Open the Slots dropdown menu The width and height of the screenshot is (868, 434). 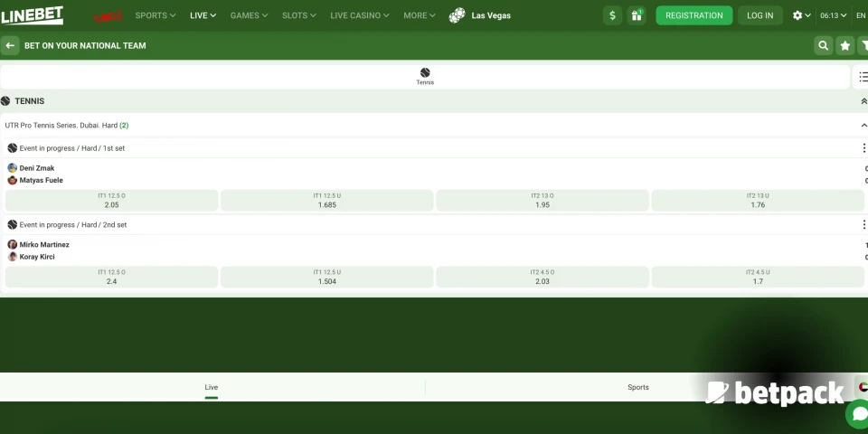pos(299,15)
